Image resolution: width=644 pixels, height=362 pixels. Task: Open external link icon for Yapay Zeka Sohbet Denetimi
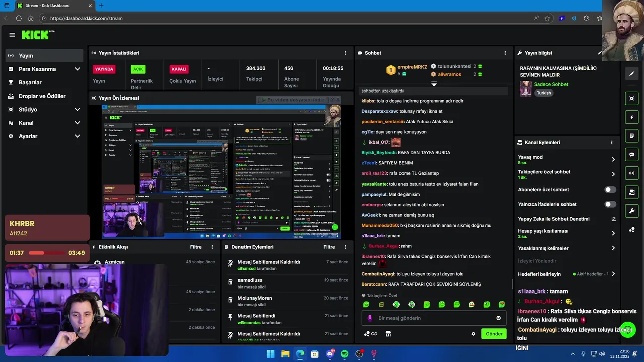613,219
